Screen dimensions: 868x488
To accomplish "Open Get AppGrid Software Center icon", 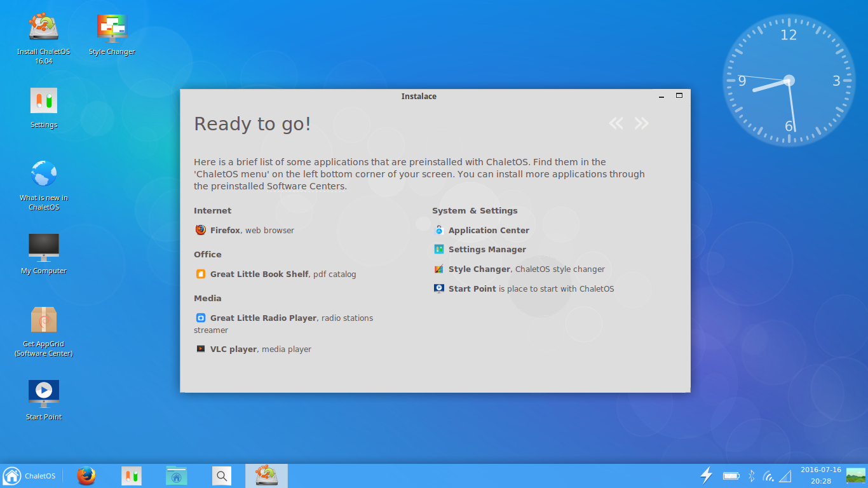I will (x=44, y=331).
